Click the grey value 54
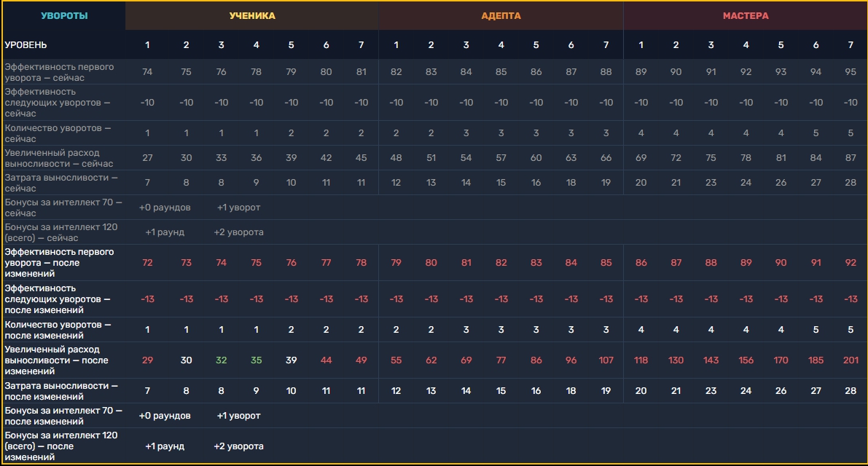 coord(466,158)
